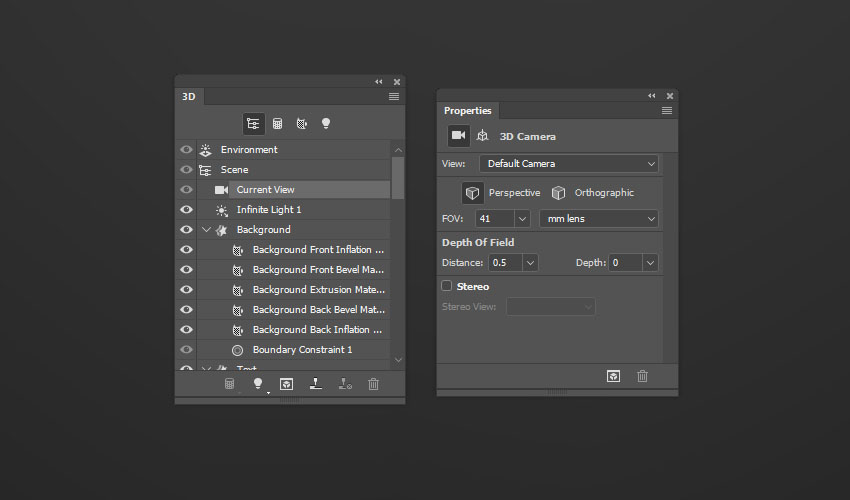Click the Depth field showing 0
The image size is (850, 500).
[x=626, y=263]
